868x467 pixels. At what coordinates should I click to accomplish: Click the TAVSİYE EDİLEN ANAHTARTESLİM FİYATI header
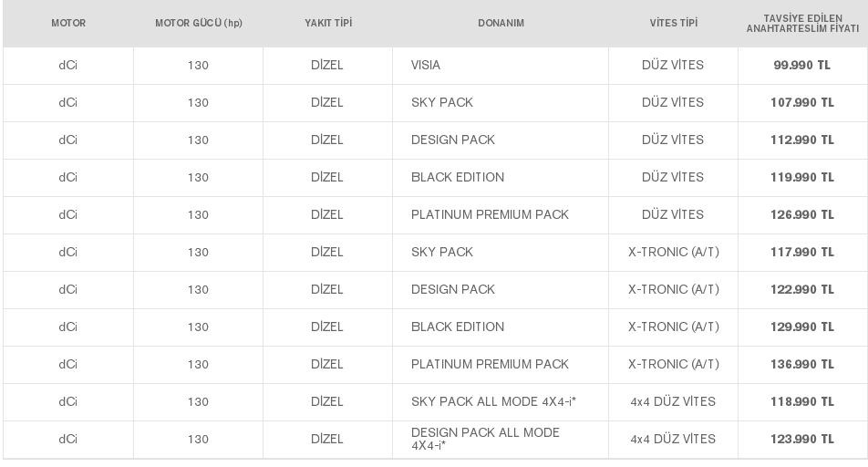pyautogui.click(x=802, y=24)
